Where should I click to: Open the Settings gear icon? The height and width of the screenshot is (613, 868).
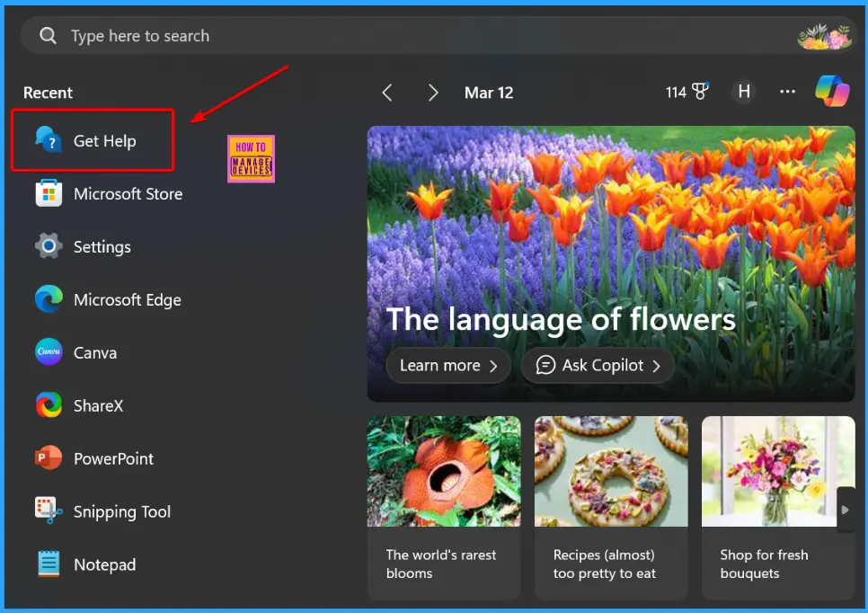49,246
